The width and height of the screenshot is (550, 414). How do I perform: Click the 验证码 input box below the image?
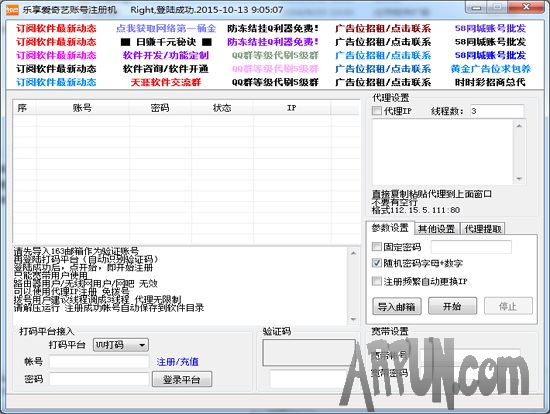pyautogui.click(x=308, y=379)
